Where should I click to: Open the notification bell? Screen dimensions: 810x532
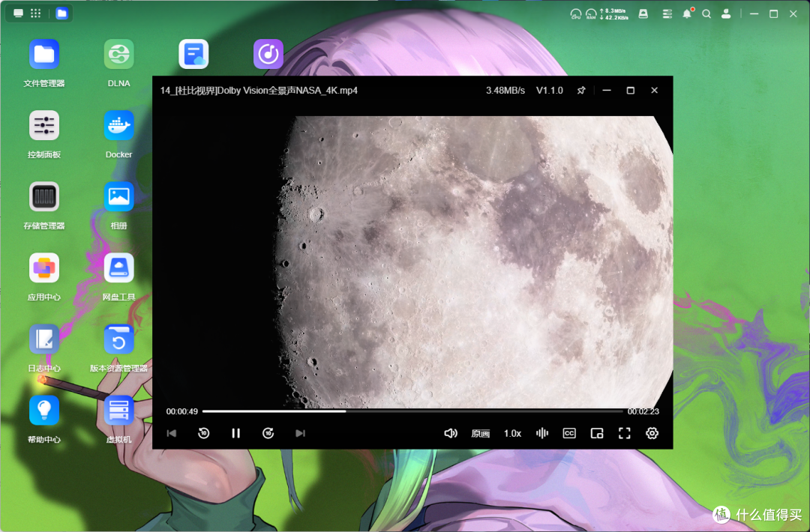pos(687,14)
